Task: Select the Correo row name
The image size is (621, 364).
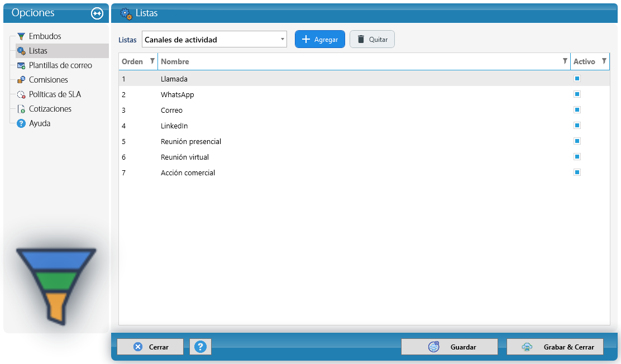Action: coord(171,110)
